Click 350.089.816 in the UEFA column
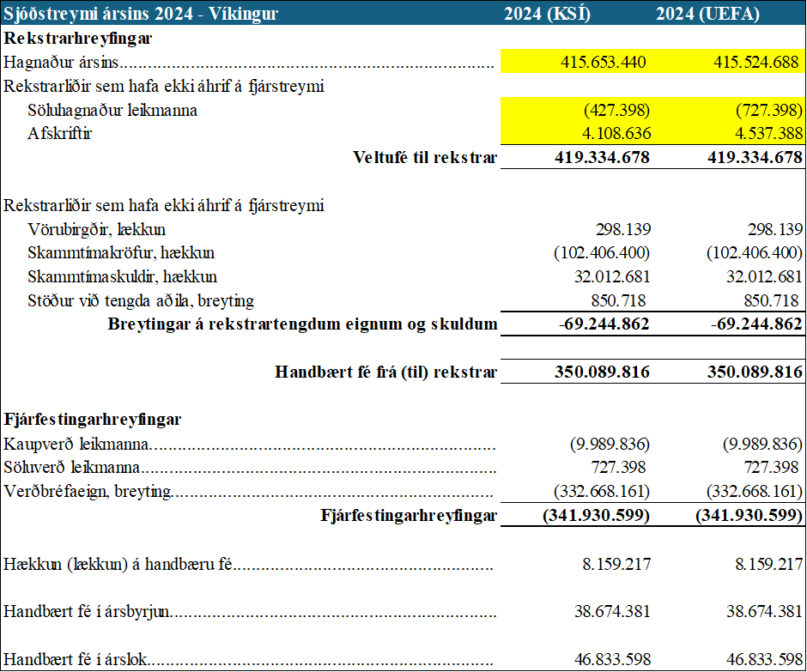The width and height of the screenshot is (807, 672). click(755, 372)
